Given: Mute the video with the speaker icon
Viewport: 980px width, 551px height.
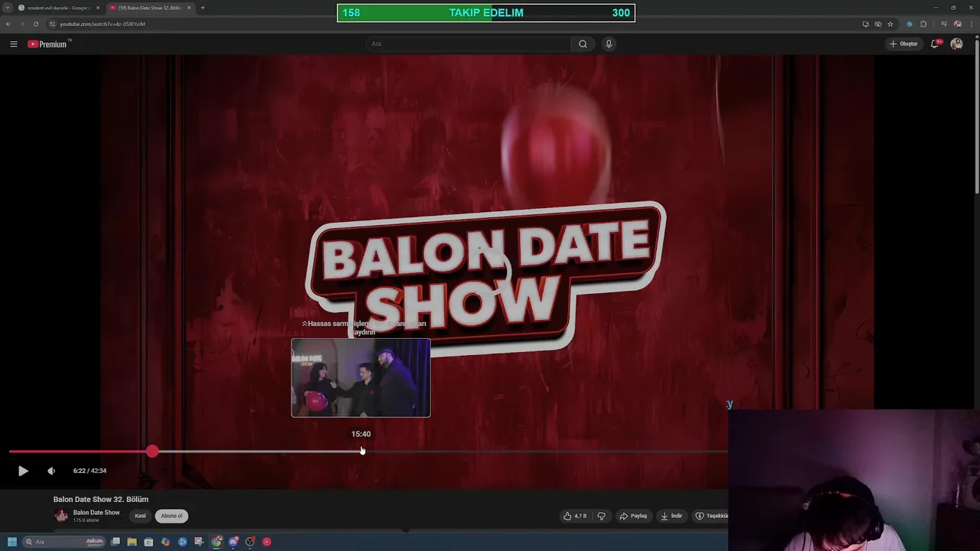Looking at the screenshot, I should pyautogui.click(x=51, y=471).
